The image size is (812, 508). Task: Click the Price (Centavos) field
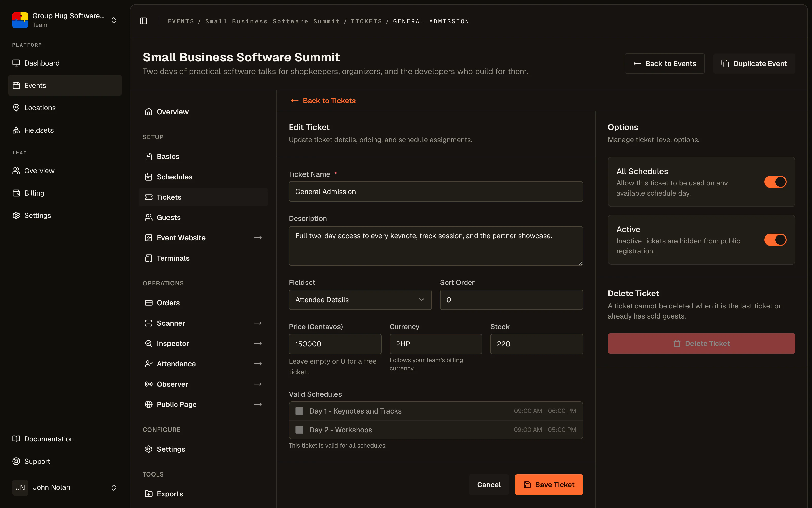[x=335, y=344]
